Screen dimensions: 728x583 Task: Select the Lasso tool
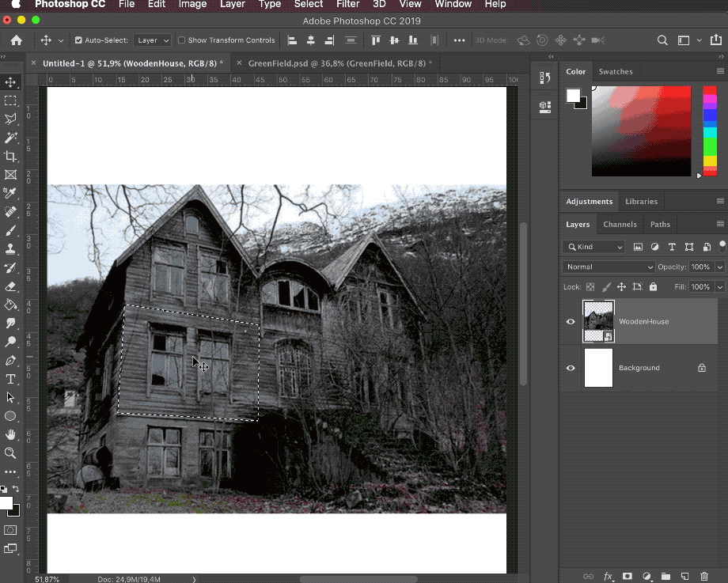tap(10, 119)
